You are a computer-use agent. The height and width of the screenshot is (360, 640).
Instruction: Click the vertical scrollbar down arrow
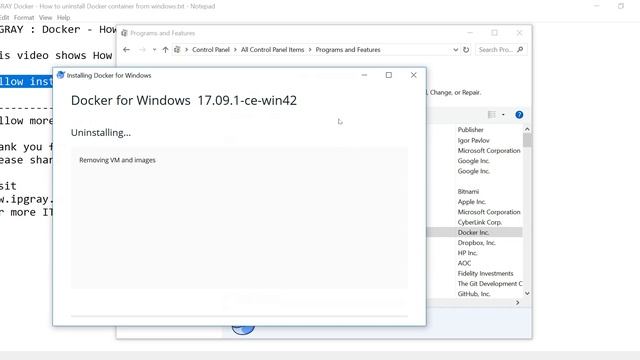tap(527, 293)
